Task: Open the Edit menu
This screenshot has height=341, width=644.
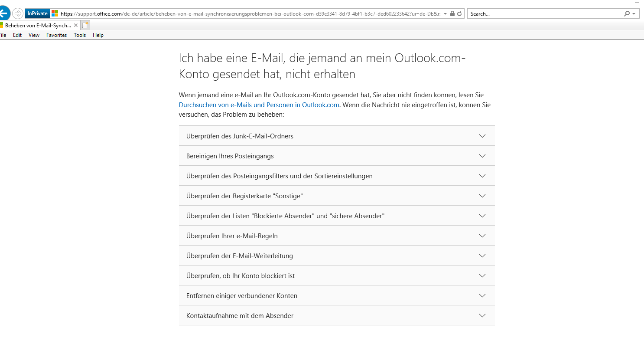Action: click(x=17, y=35)
